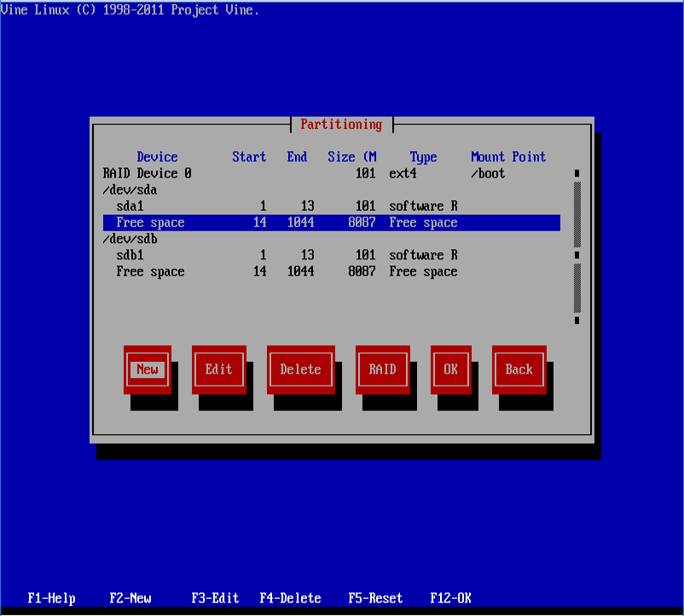Click F2-New in the bottom bar
Viewport: 684px width, 616px height.
[130, 598]
